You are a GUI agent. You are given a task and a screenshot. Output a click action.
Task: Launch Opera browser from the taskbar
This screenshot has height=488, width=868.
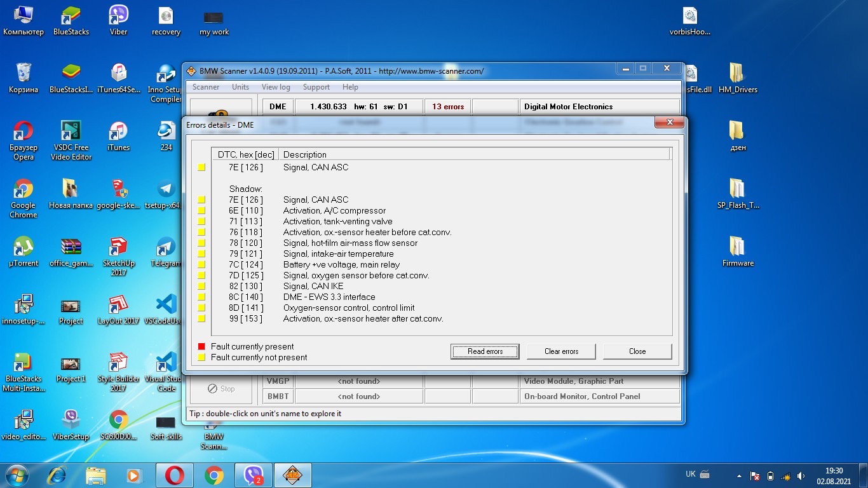(175, 475)
